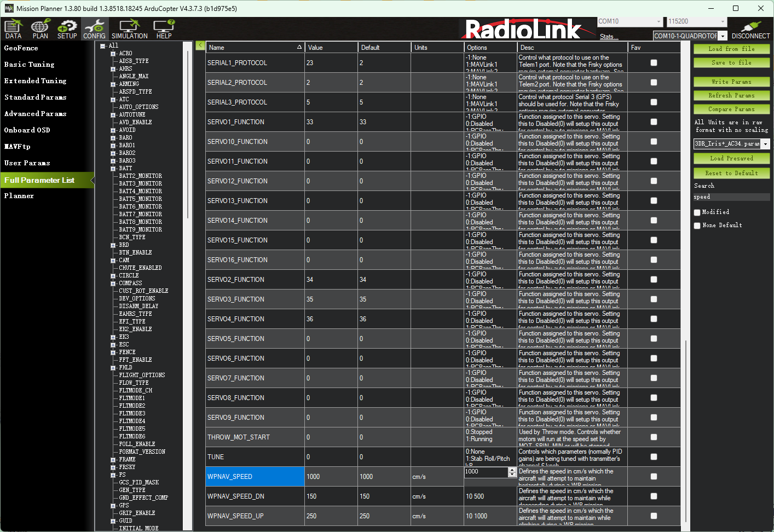Screen dimensions: 774x532
Task: Open the HELP icon
Action: coord(164,29)
